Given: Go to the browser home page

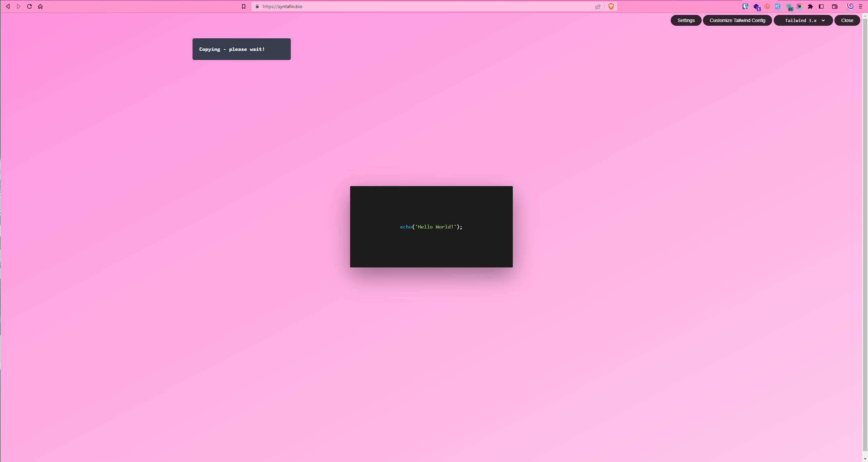Looking at the screenshot, I should click(40, 6).
